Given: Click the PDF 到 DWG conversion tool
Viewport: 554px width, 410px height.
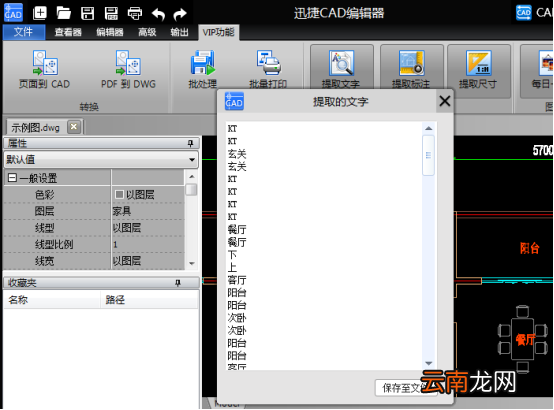Looking at the screenshot, I should 128,70.
